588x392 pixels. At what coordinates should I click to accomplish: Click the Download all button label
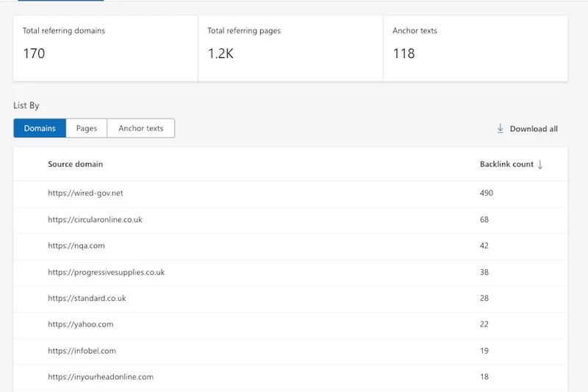534,129
